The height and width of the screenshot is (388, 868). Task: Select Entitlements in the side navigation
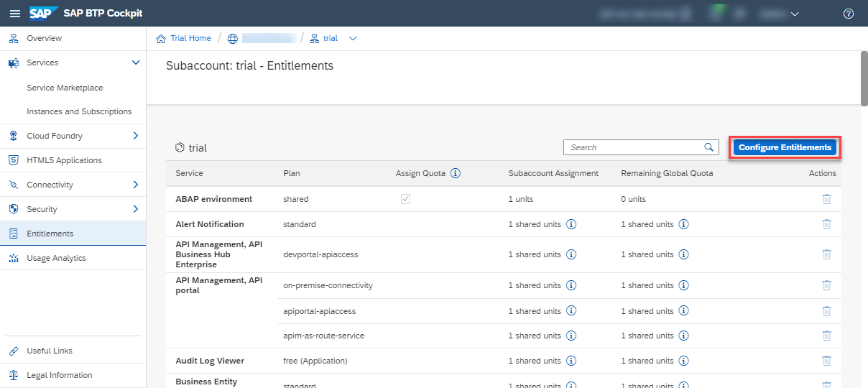(x=73, y=234)
